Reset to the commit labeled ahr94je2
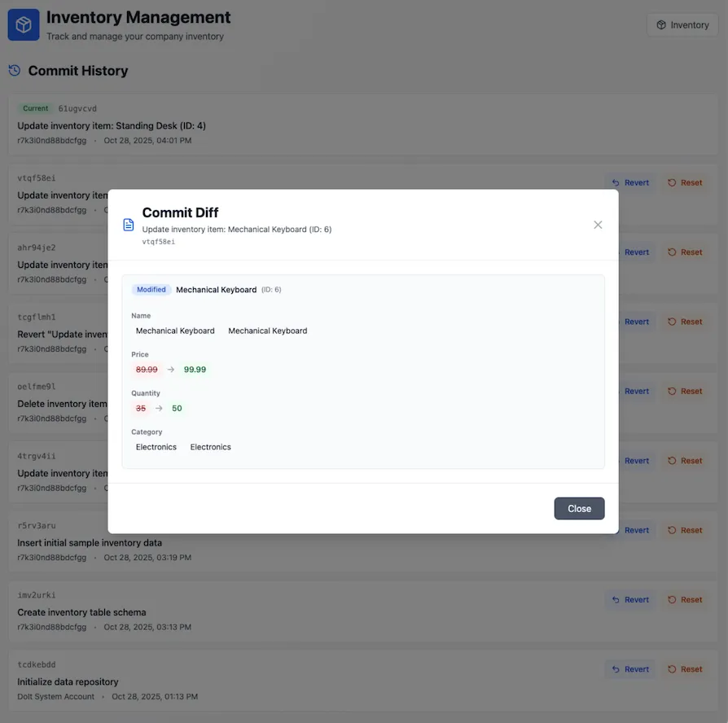The width and height of the screenshot is (728, 723). coord(685,252)
